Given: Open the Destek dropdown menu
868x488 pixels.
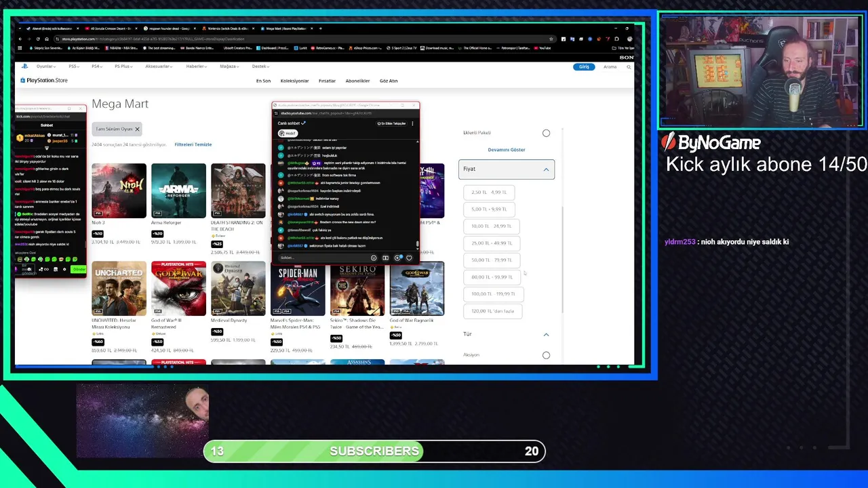Looking at the screenshot, I should click(x=261, y=66).
